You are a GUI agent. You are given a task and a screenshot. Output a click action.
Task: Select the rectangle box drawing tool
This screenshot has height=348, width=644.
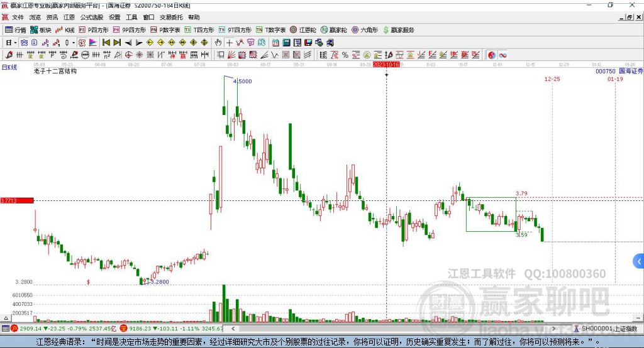click(x=221, y=55)
